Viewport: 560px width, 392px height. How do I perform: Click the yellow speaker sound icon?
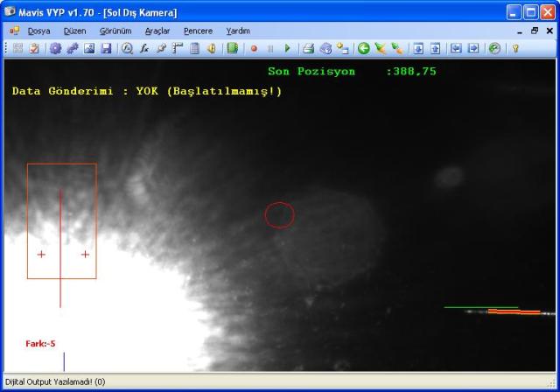tap(212, 48)
